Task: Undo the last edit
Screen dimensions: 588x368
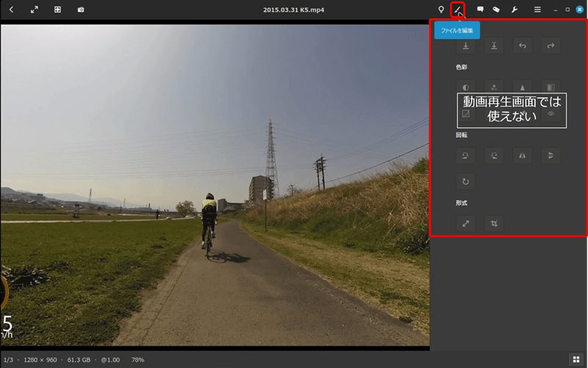Action: click(523, 46)
